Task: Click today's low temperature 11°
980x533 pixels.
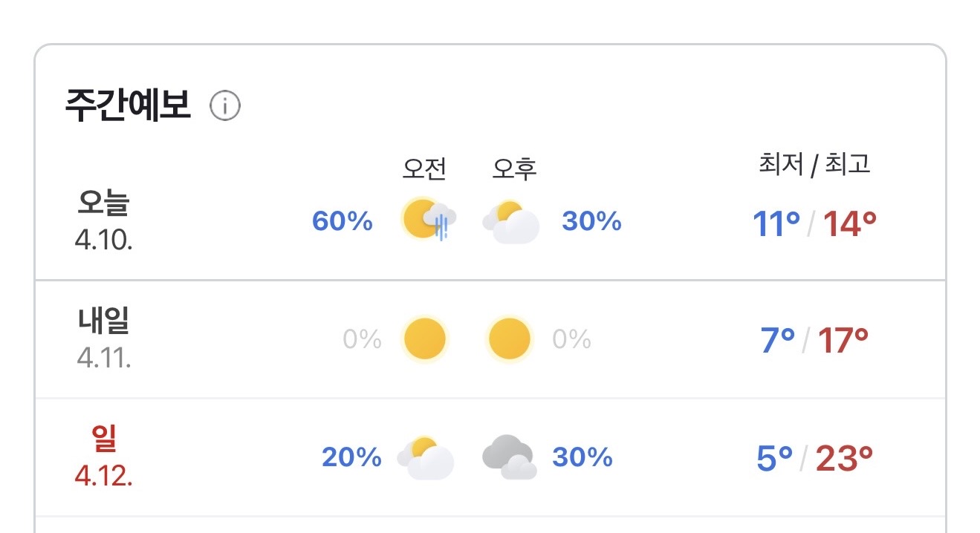Action: pyautogui.click(x=776, y=223)
